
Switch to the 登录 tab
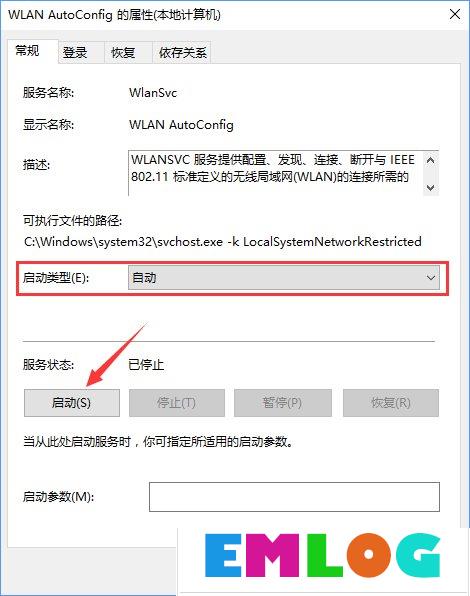pyautogui.click(x=75, y=52)
